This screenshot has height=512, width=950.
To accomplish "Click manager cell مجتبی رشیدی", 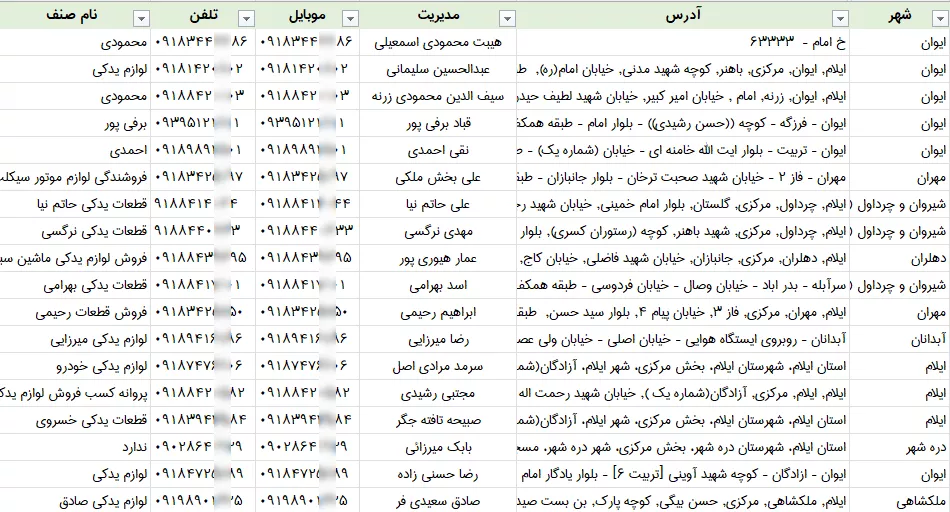I will pos(438,393).
